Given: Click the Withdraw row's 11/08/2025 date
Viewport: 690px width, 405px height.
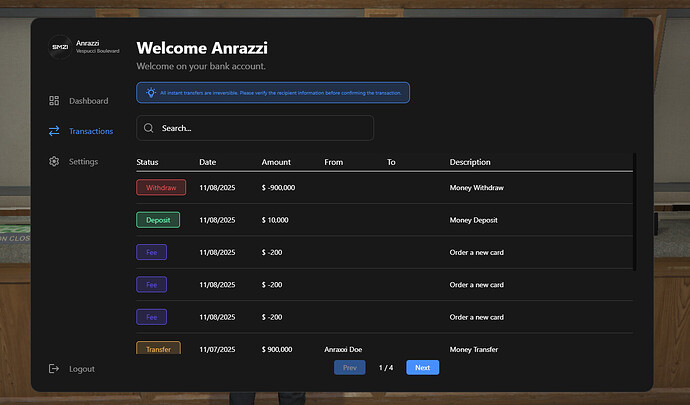Looking at the screenshot, I should click(217, 188).
